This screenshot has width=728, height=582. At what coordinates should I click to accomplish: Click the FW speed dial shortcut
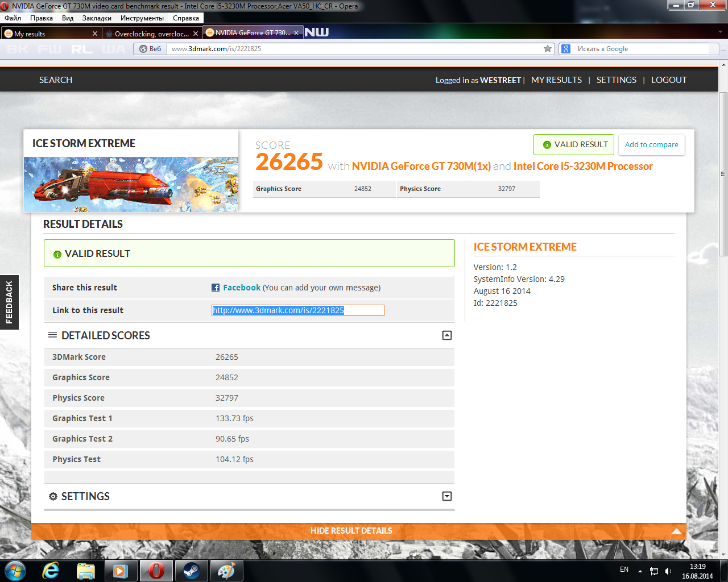(x=49, y=49)
